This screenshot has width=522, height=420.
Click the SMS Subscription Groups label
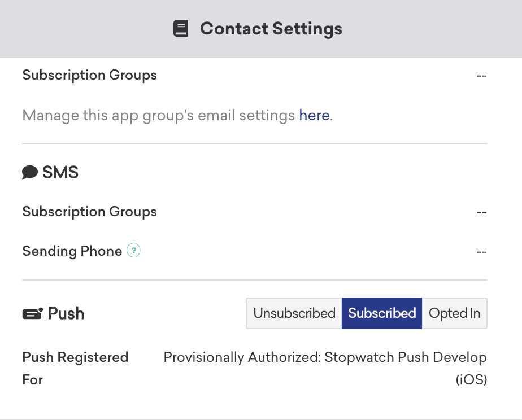coord(90,212)
